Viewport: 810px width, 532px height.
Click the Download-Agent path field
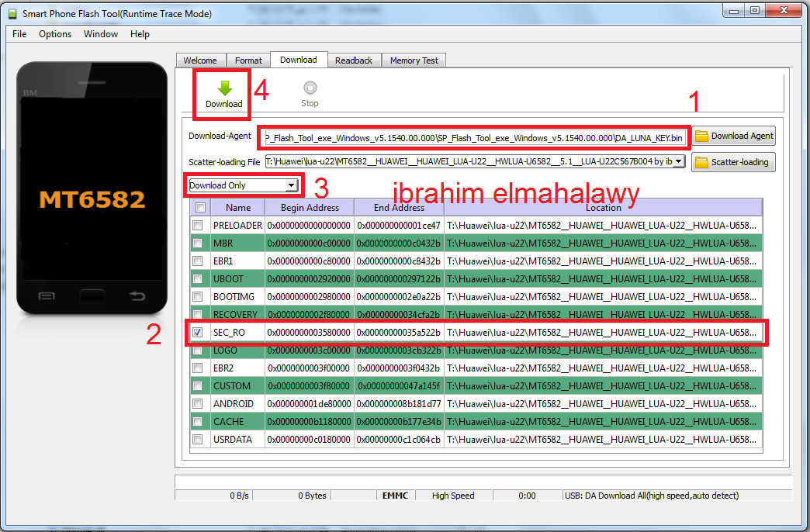point(476,138)
